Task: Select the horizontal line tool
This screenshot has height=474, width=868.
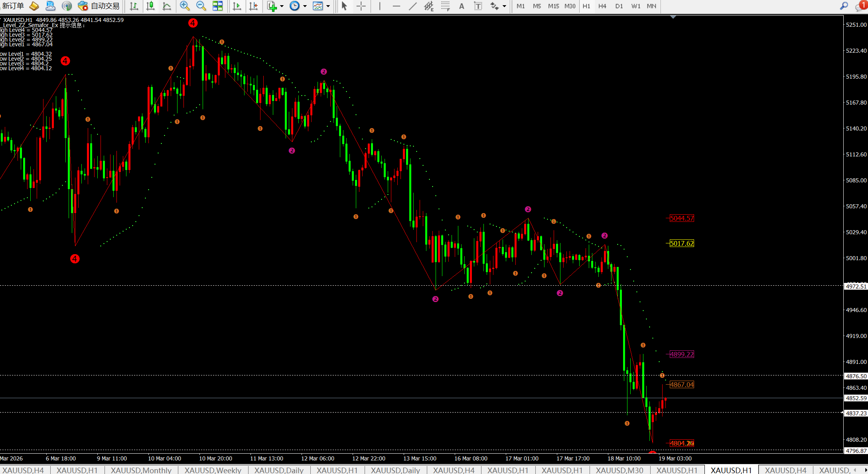Action: [x=396, y=6]
